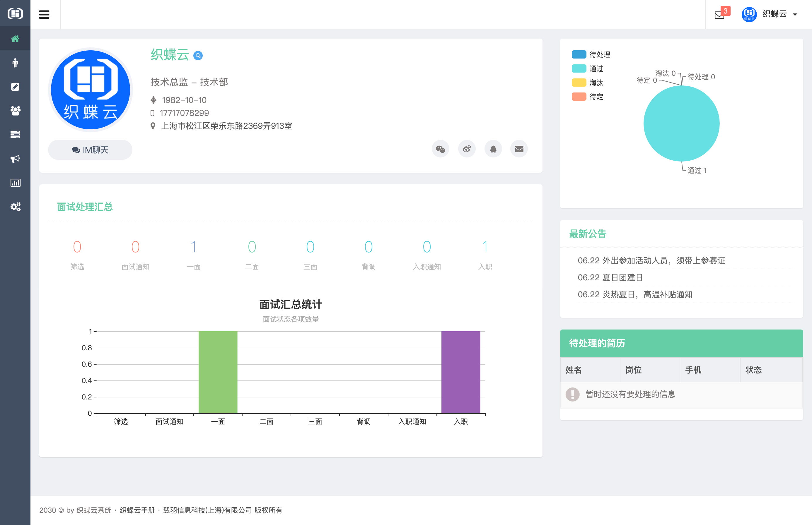
Task: Open the employee profile sidebar icon
Action: 15,63
